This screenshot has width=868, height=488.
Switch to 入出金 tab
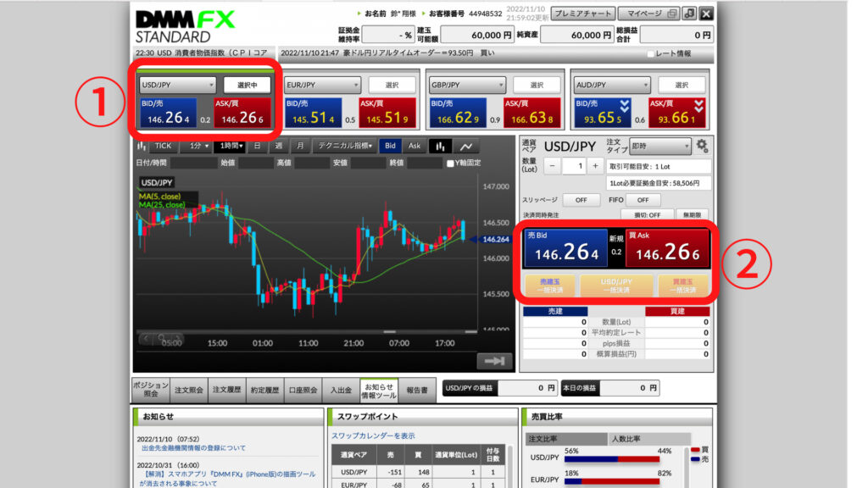tap(341, 390)
